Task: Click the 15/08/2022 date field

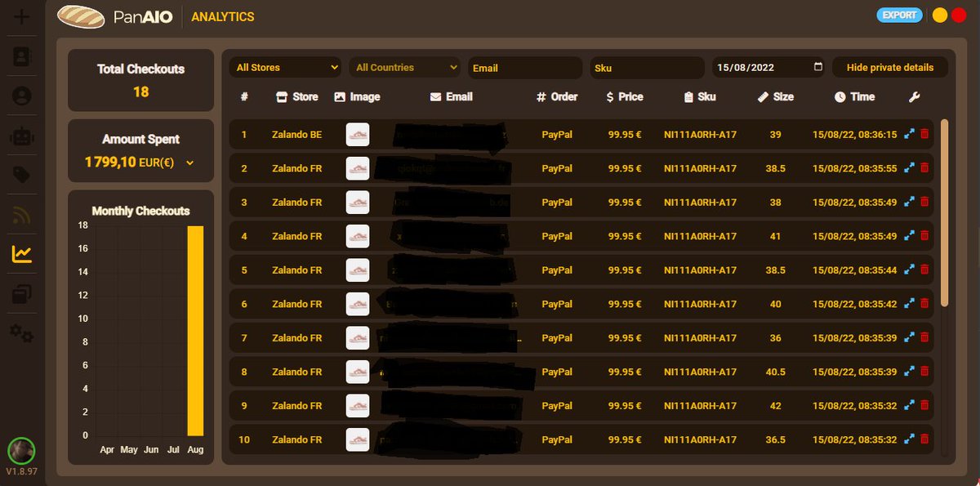Action: tap(768, 68)
